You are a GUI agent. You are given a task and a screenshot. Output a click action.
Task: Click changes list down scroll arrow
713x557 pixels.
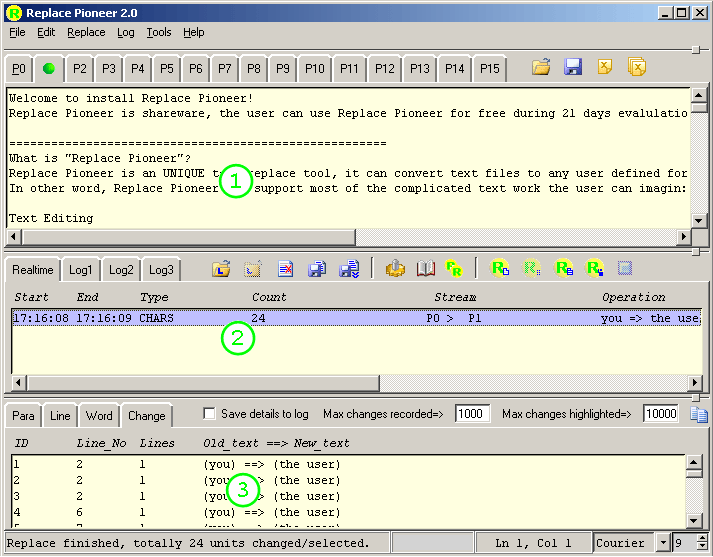[x=694, y=521]
